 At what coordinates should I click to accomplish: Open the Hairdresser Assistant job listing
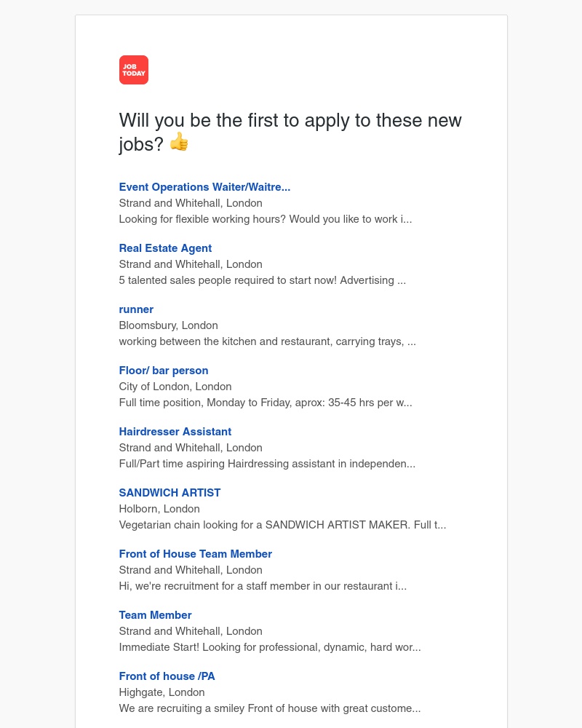click(175, 432)
